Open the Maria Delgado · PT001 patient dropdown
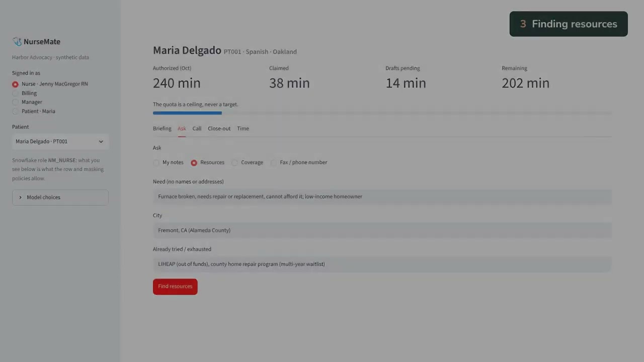Screen dimensions: 644x362 pos(60,142)
